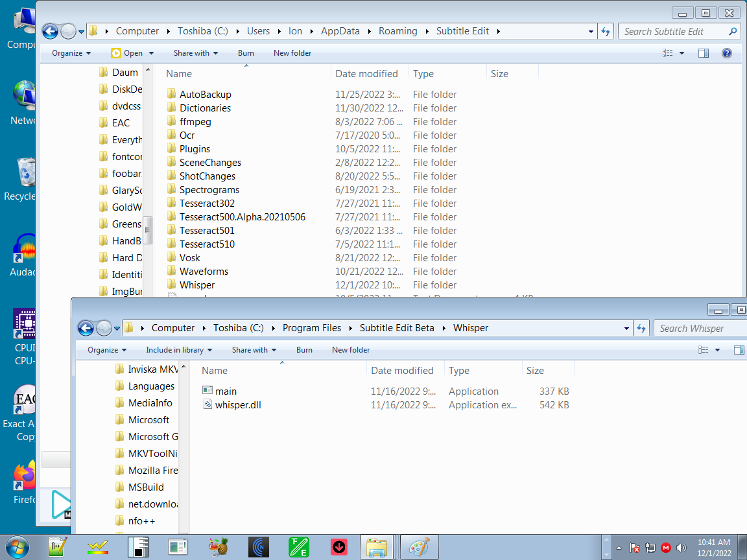Select MSBuild in the navigation tree
The height and width of the screenshot is (560, 747).
[x=146, y=487]
